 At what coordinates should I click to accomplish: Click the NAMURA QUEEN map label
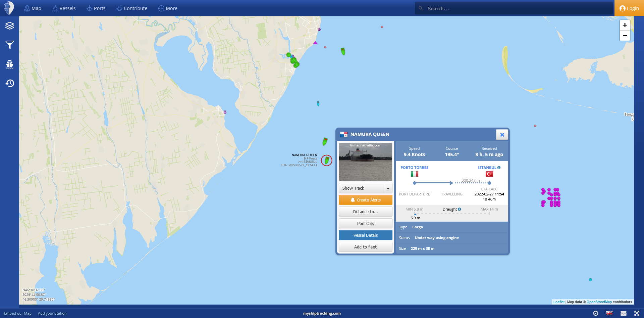click(304, 155)
